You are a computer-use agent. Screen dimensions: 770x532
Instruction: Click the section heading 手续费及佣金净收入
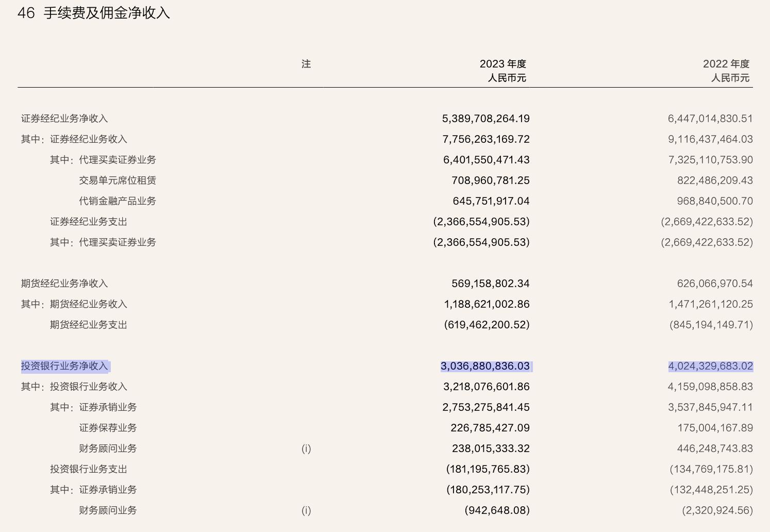[x=107, y=13]
